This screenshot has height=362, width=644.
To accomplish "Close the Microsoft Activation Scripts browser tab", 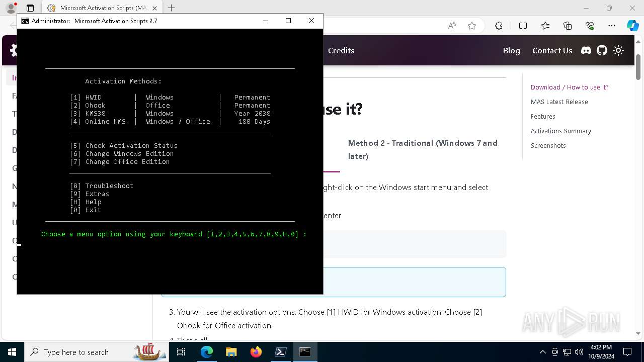I will click(154, 8).
